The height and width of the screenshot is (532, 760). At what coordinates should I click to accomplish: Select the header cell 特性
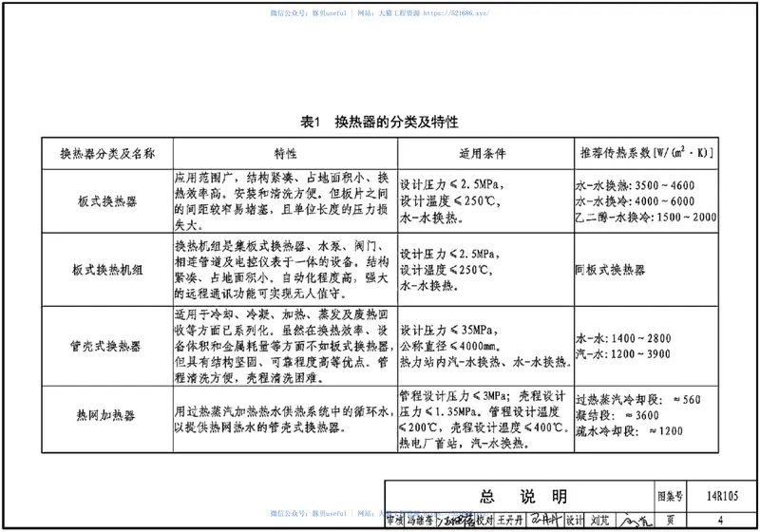tap(285, 154)
